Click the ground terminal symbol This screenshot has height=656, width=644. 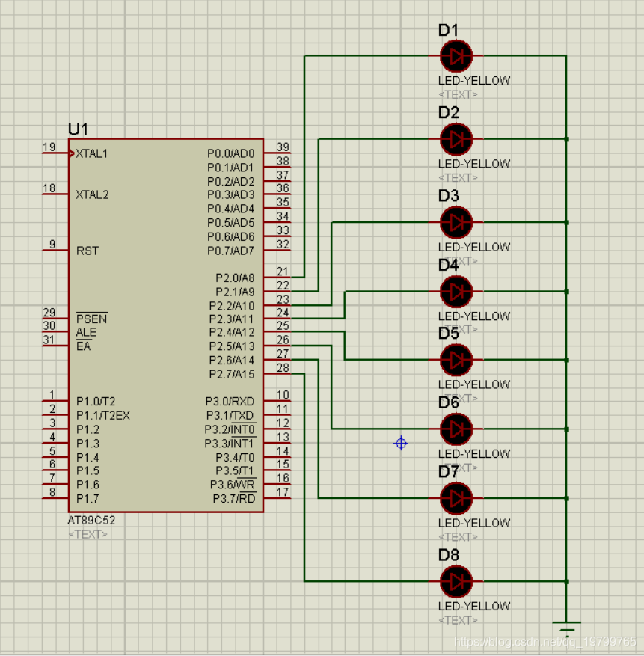tap(567, 629)
